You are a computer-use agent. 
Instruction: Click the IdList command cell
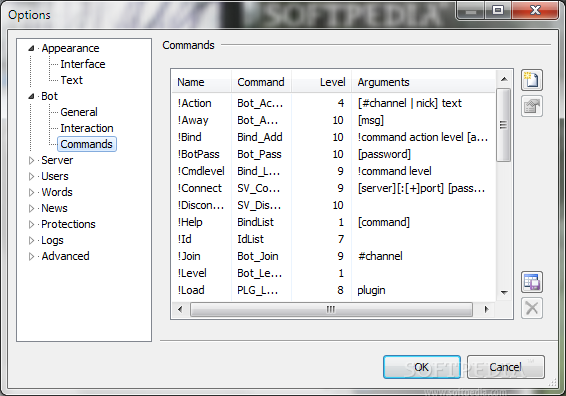[x=251, y=239]
